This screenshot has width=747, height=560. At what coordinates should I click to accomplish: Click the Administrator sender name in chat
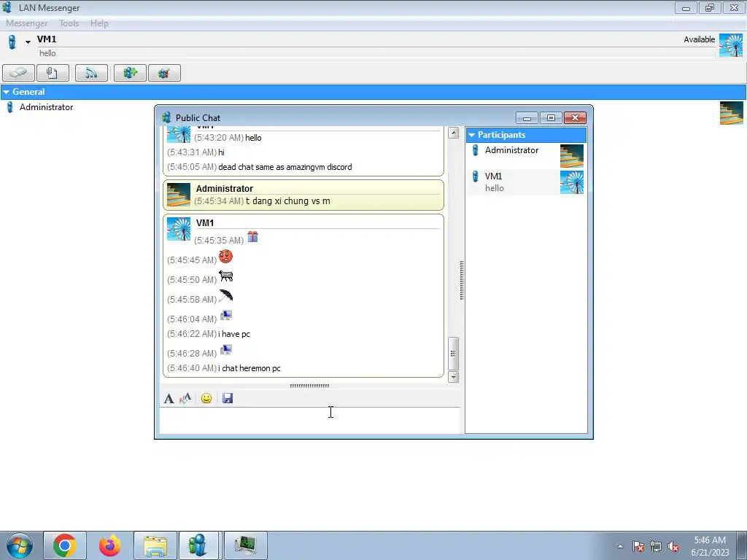point(225,189)
